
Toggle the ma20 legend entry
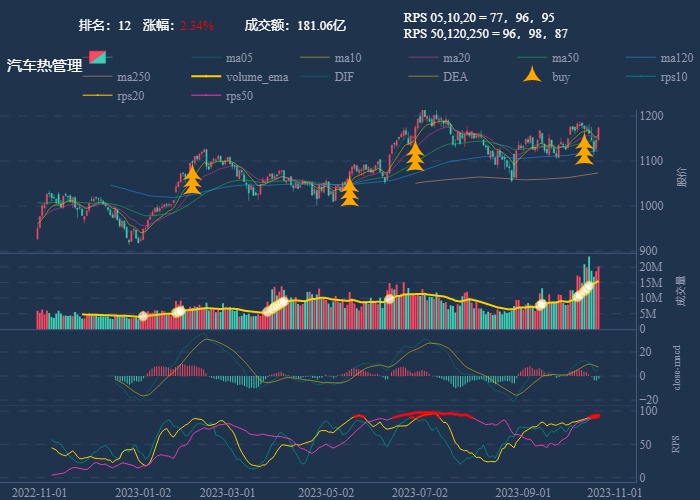(457, 57)
